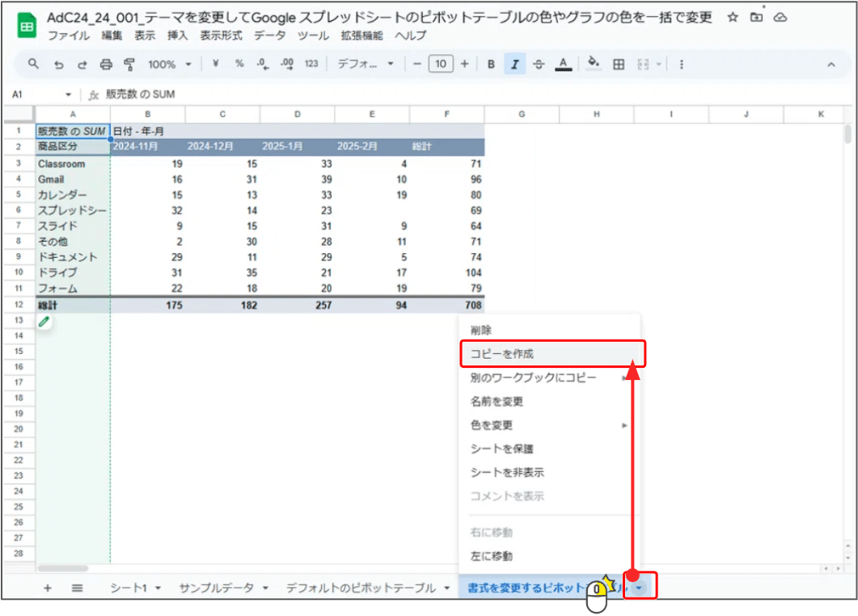This screenshot has width=858, height=616.
Task: Open the Google Sheets home icon
Action: pyautogui.click(x=27, y=26)
